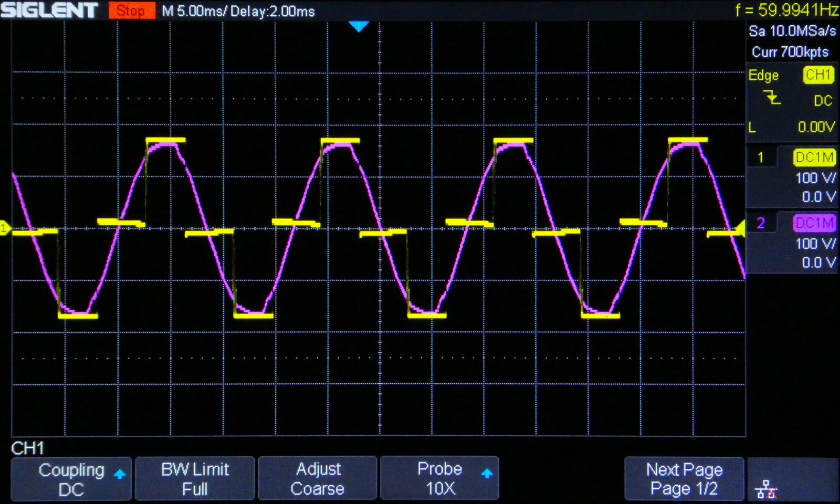Select the channel 1 ground level marker
Viewport: 840px width, 504px height.
[x=5, y=228]
